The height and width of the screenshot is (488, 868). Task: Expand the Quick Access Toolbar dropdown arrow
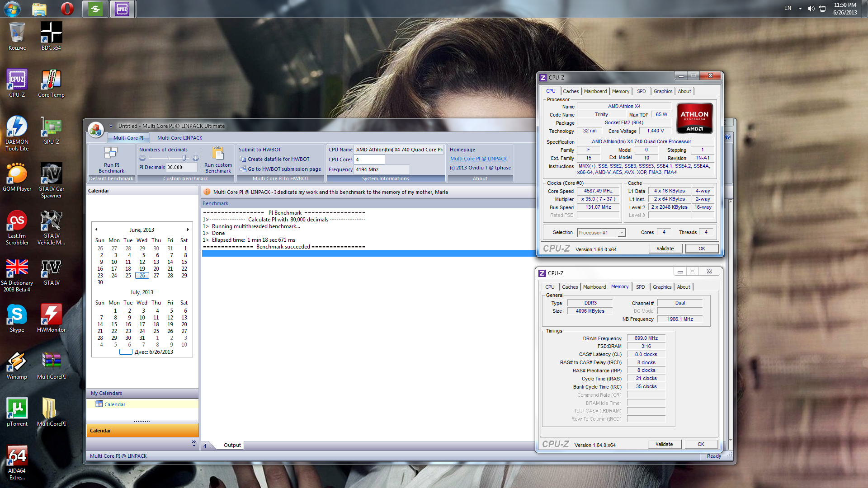111,126
